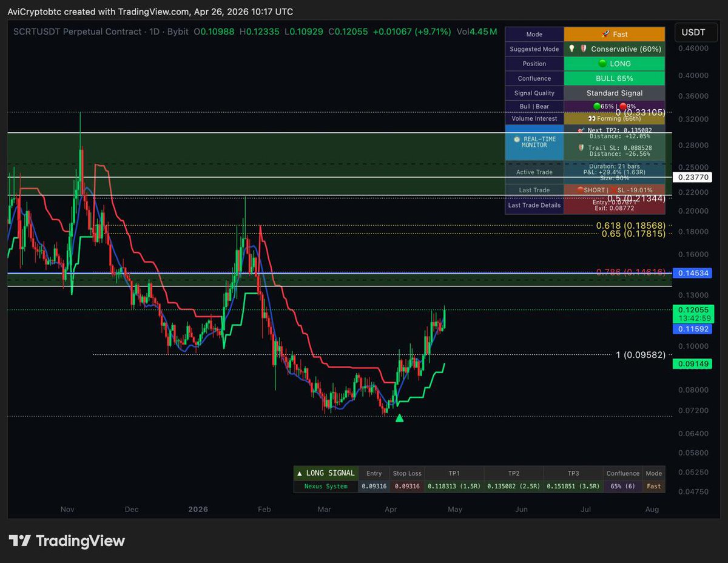
Task: Click the Suggested Mode label
Action: pos(534,49)
